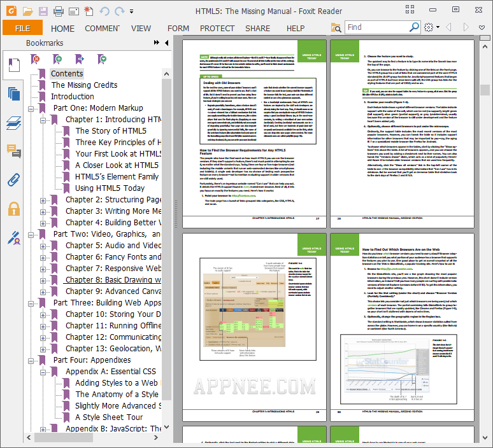Click the previous search result arrow
This screenshot has width=493, height=448.
pos(448,27)
